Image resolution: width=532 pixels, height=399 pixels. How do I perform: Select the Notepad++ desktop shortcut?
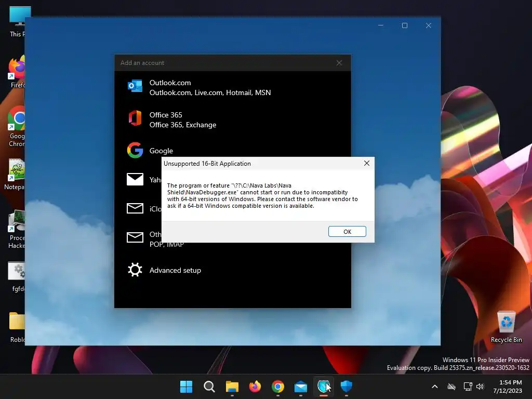tap(15, 174)
